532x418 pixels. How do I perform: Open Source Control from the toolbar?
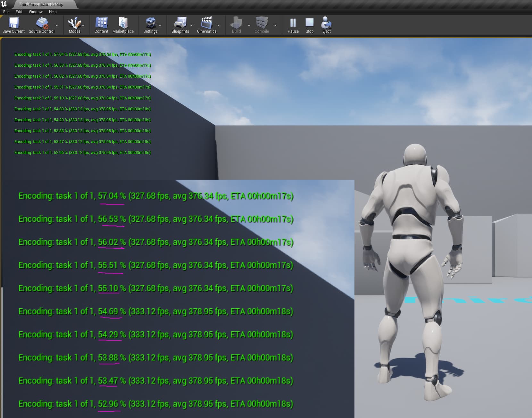(42, 25)
